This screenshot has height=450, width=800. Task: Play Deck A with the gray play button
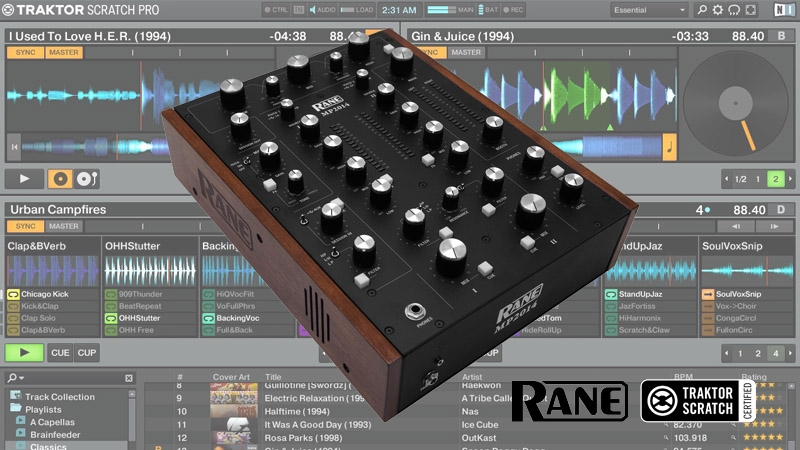coord(24,179)
